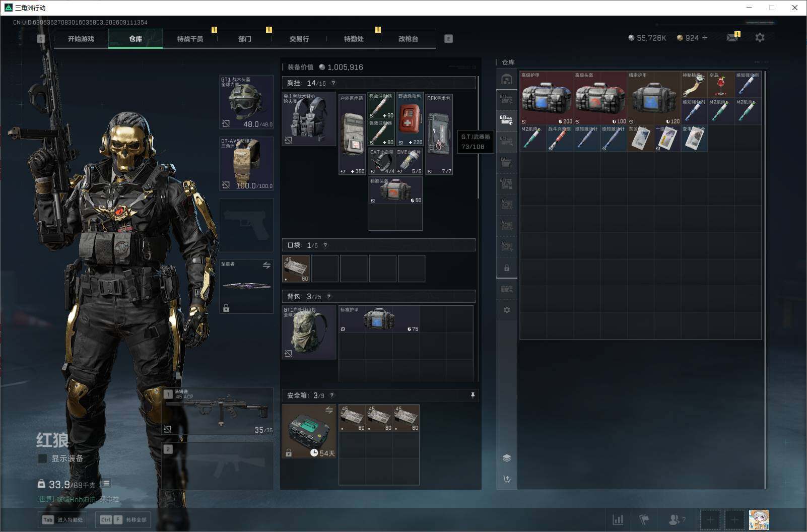Screen dimensions: 807x532
Task: Select the 高级头盔 repair kit in warehouse
Action: point(600,98)
